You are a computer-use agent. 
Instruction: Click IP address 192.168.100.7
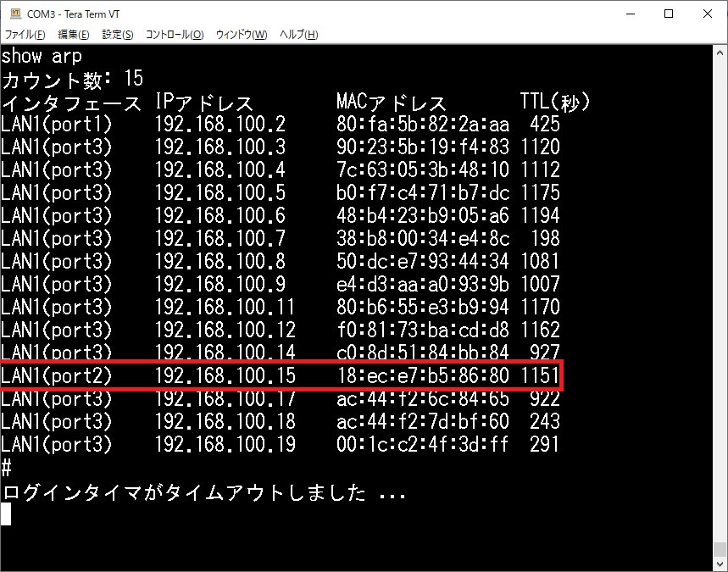(x=220, y=239)
